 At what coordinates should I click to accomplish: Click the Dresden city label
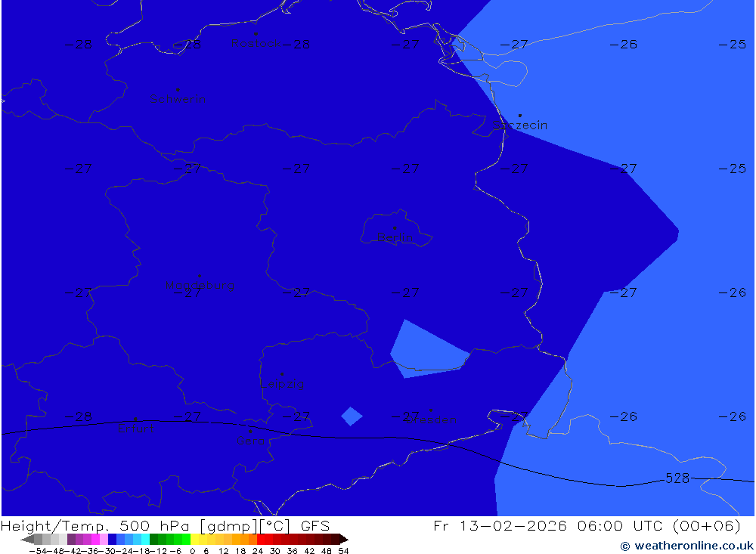pyautogui.click(x=432, y=419)
